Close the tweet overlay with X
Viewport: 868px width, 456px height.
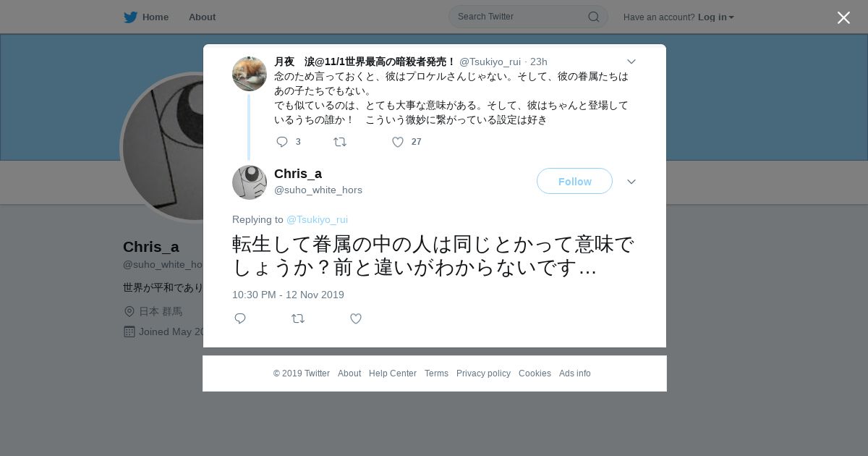click(x=843, y=17)
